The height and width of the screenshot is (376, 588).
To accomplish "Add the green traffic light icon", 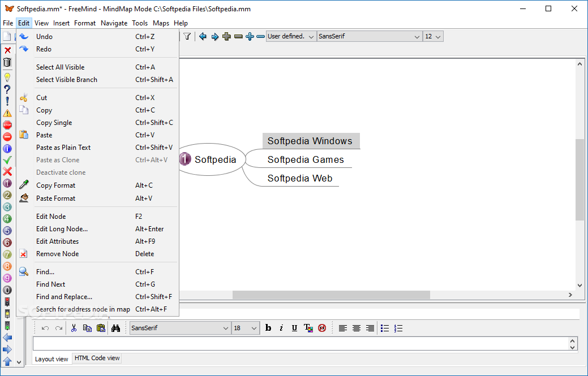I will coord(7,326).
